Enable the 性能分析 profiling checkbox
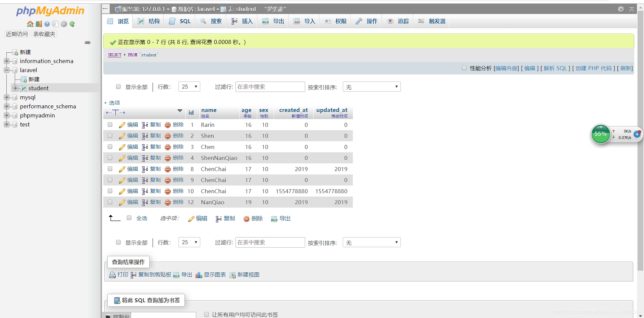Viewport: 644px width, 318px height. [464, 68]
